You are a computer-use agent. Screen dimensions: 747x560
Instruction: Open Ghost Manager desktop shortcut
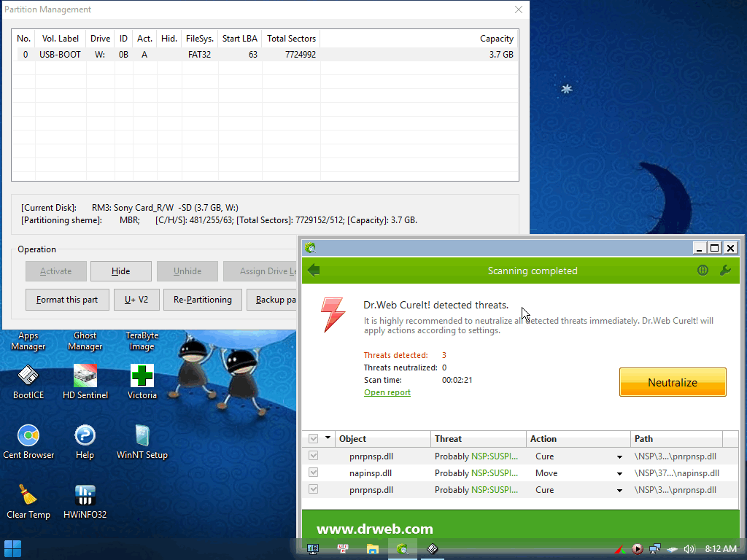tap(85, 341)
